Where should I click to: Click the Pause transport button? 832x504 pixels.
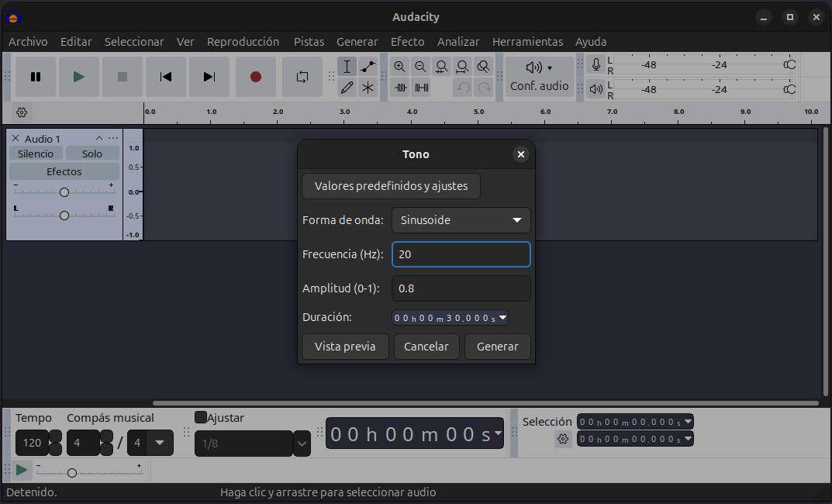[x=36, y=77]
